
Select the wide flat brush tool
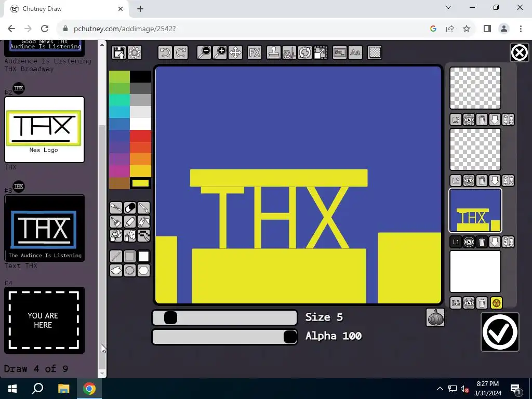click(116, 221)
